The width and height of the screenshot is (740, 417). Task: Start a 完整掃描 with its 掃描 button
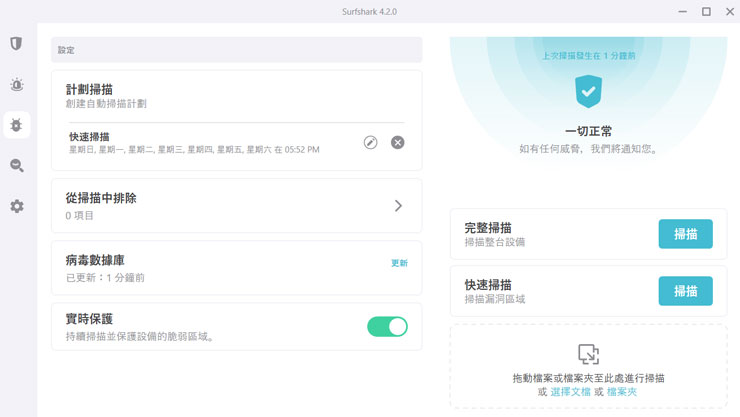(685, 234)
